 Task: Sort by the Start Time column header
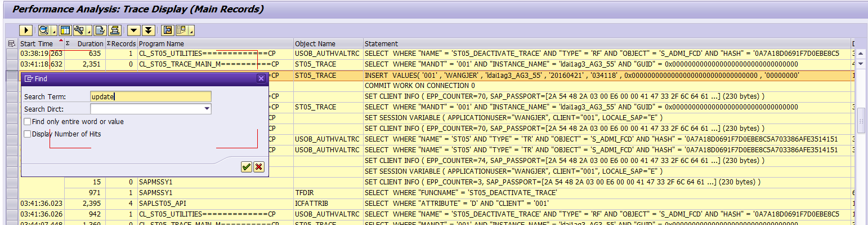tap(37, 43)
